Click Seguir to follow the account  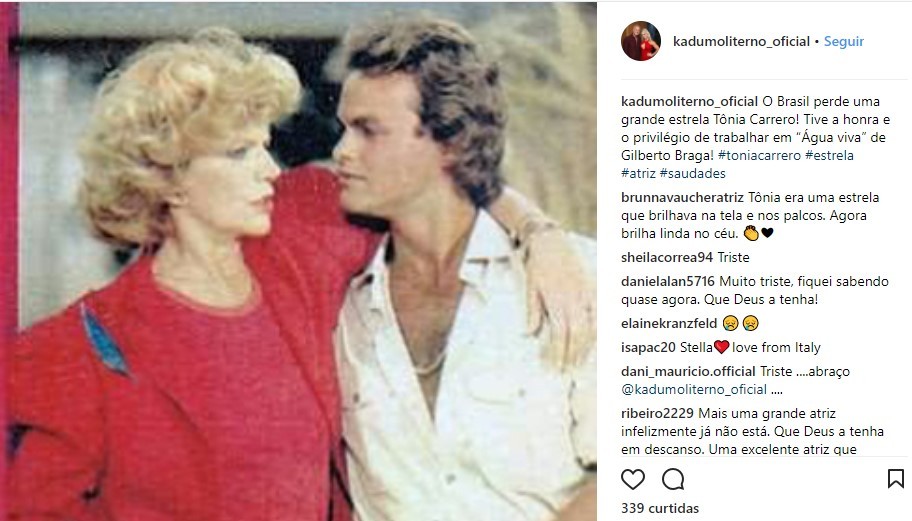pyautogui.click(x=843, y=41)
